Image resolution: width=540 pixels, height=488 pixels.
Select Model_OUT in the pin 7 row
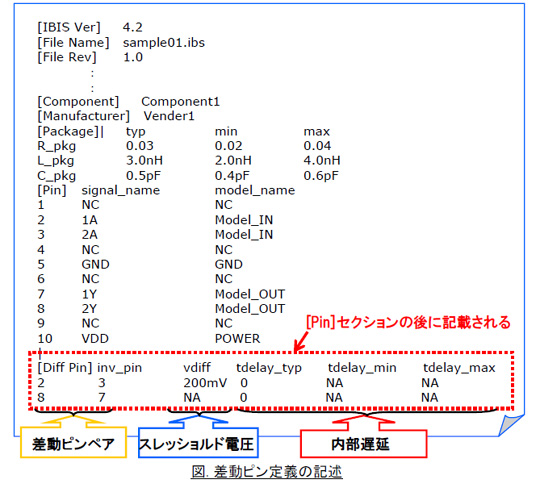(x=250, y=294)
